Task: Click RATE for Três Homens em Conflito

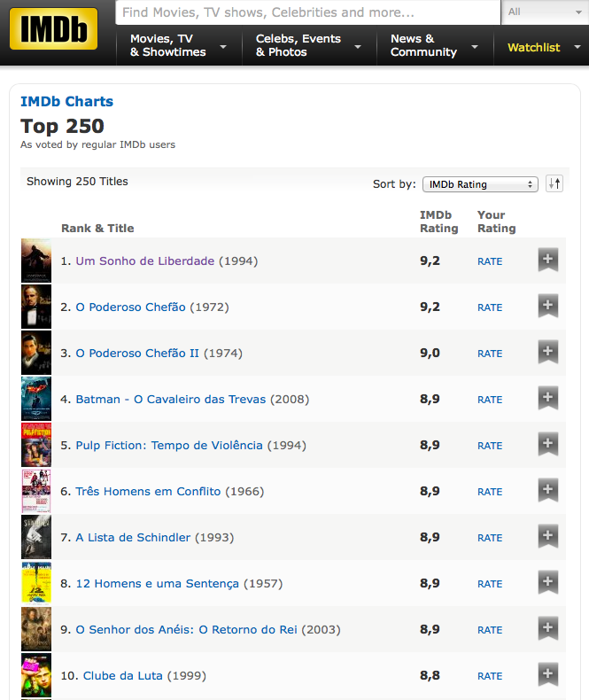Action: coord(490,492)
